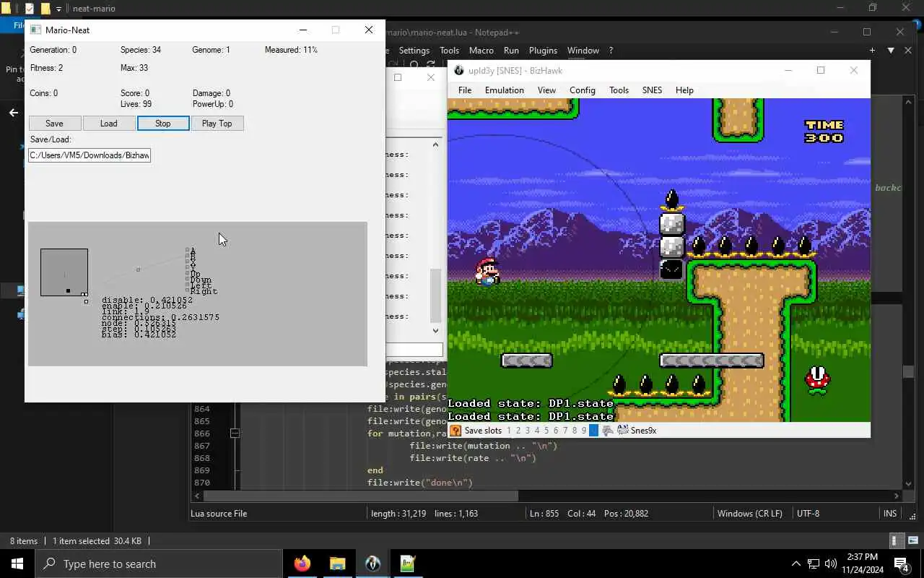This screenshot has width=924, height=578.
Task: Click the Snes9x core icon in BizHawk status bar
Action: (x=622, y=431)
